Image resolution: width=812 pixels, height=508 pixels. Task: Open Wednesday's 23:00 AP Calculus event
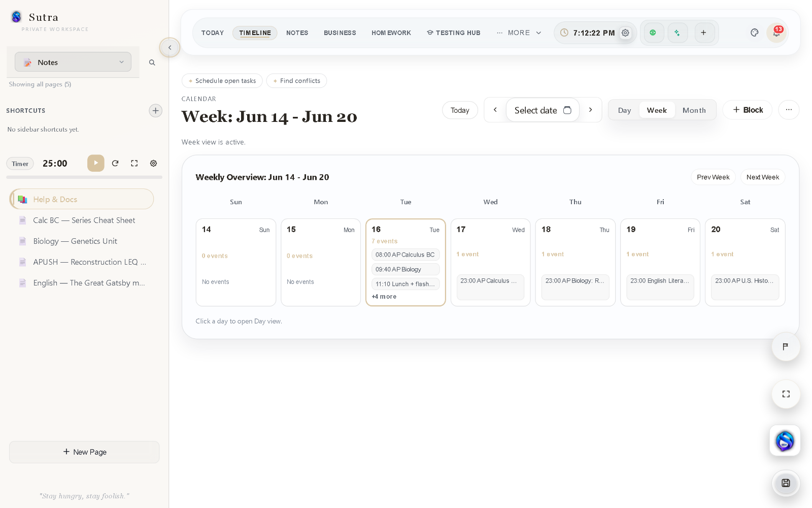pos(490,287)
